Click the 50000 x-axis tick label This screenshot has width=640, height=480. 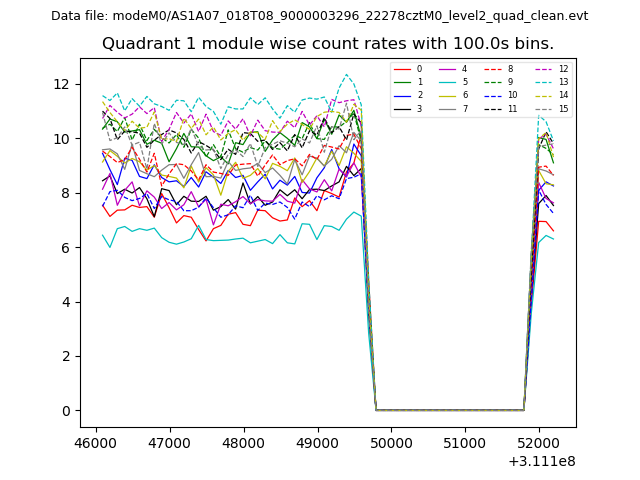click(390, 442)
